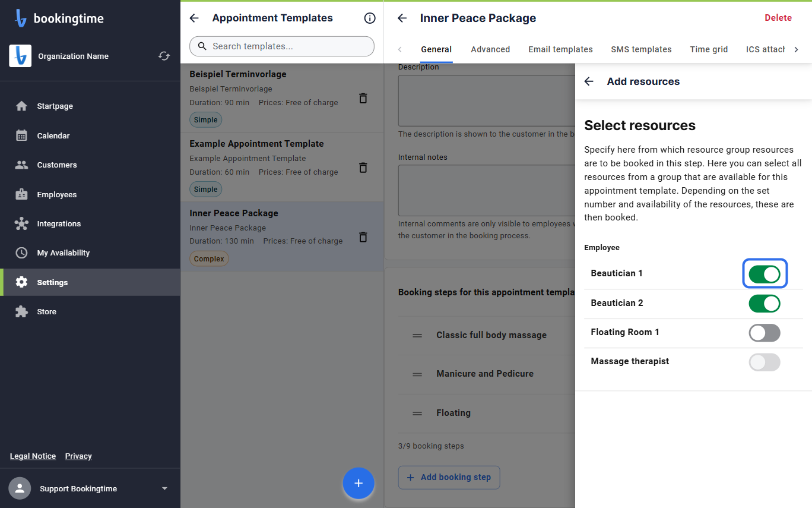Toggle the Massage therapist switch
The image size is (812, 508).
765,362
